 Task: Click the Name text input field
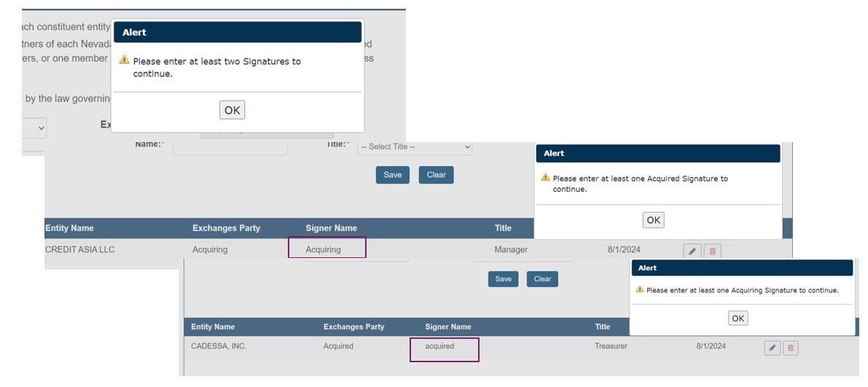(230, 146)
